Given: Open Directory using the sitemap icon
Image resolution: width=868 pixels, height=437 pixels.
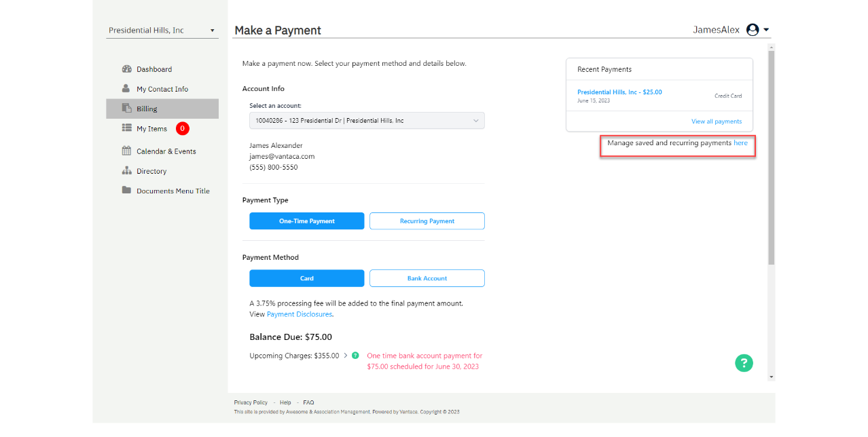Looking at the screenshot, I should coord(126,170).
